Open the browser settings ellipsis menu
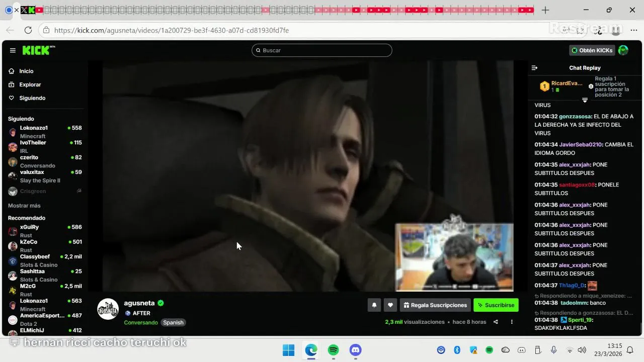The height and width of the screenshot is (362, 644). (x=633, y=30)
